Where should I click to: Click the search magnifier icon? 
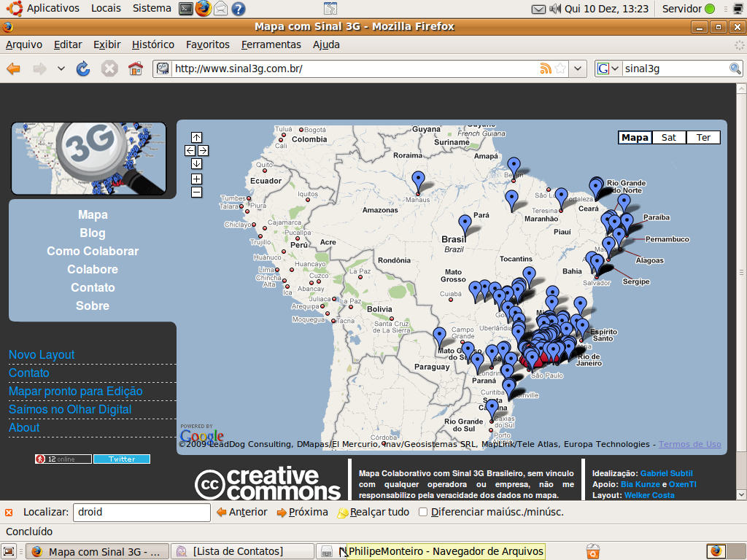point(735,69)
